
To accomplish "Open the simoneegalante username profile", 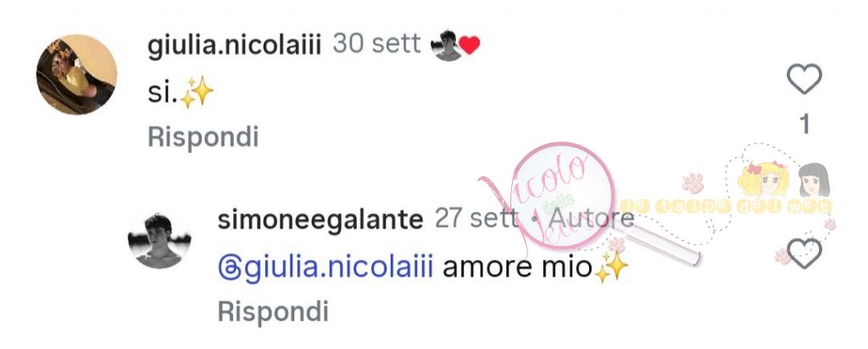I will [320, 220].
